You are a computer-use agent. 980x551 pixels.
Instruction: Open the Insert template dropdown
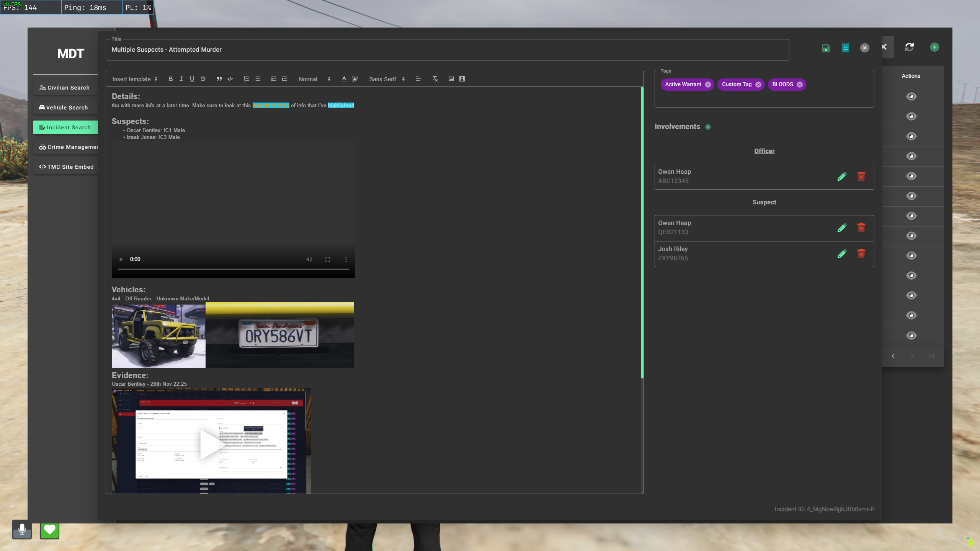pos(134,79)
